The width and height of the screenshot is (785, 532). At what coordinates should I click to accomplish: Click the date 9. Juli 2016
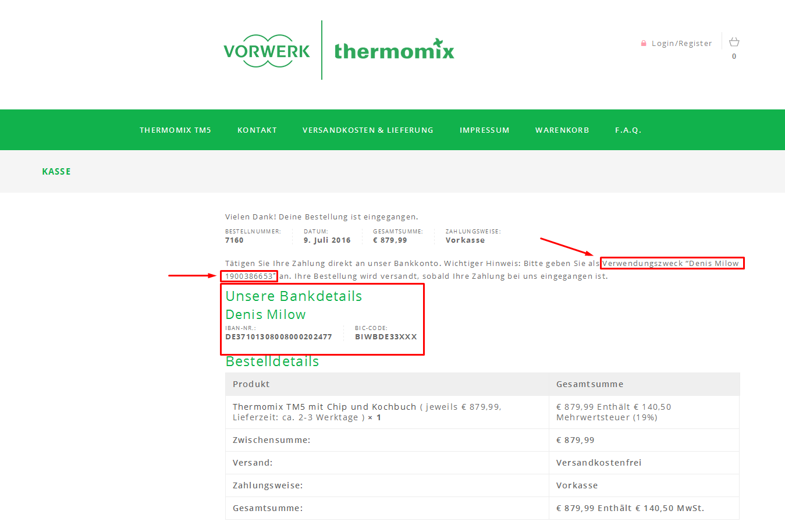327,240
